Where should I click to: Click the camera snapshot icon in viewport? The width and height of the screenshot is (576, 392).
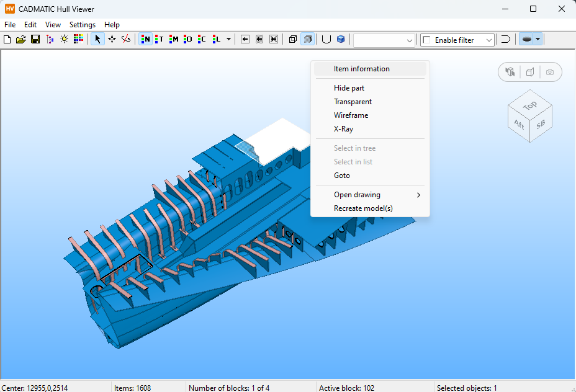pos(550,72)
